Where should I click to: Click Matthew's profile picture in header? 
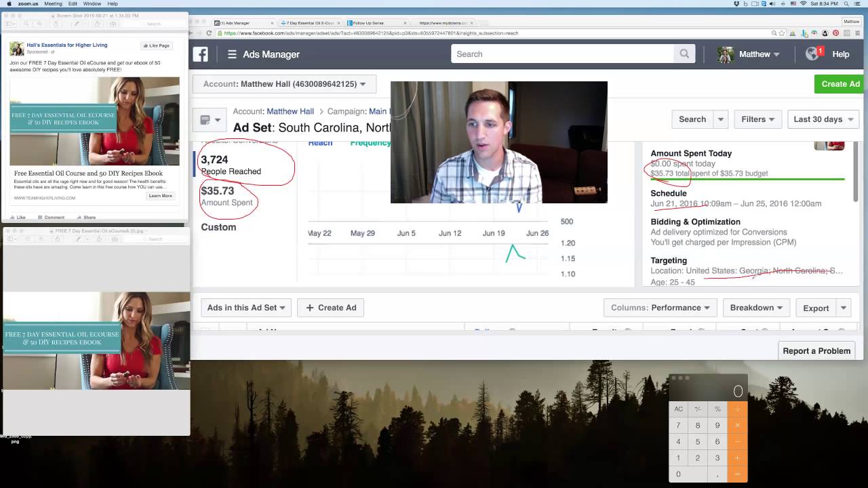726,54
